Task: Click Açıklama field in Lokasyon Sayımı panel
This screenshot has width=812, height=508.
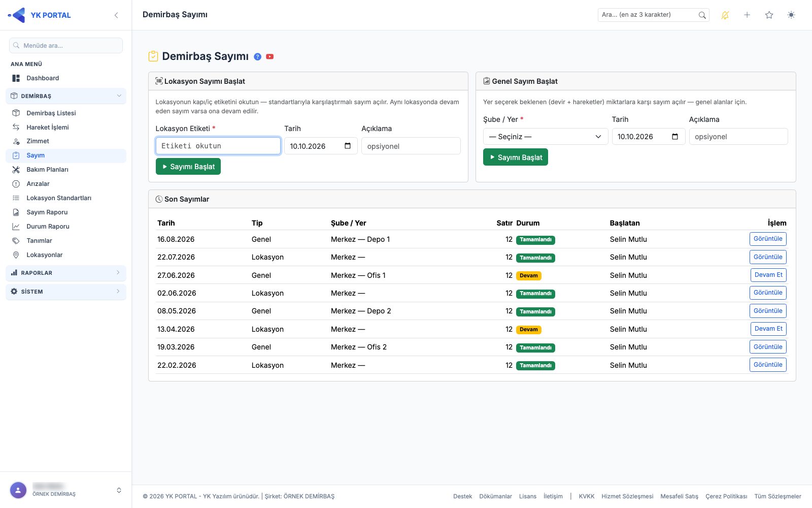Action: point(411,146)
